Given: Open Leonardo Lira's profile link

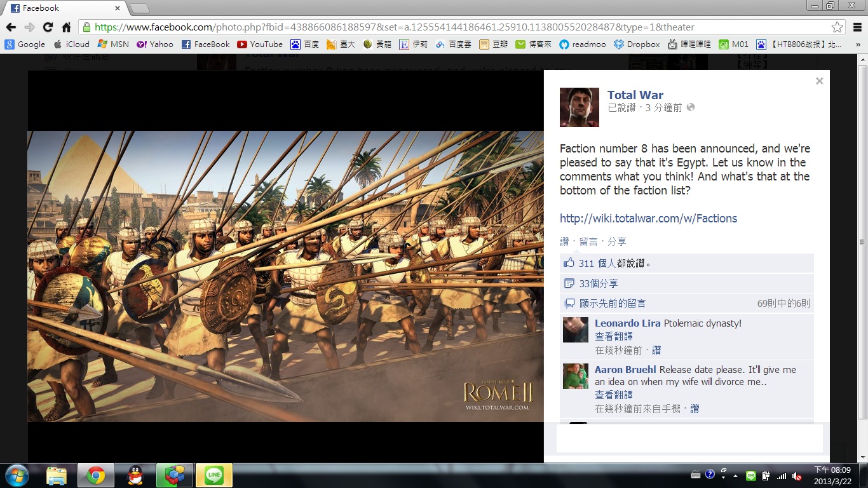Looking at the screenshot, I should (628, 323).
